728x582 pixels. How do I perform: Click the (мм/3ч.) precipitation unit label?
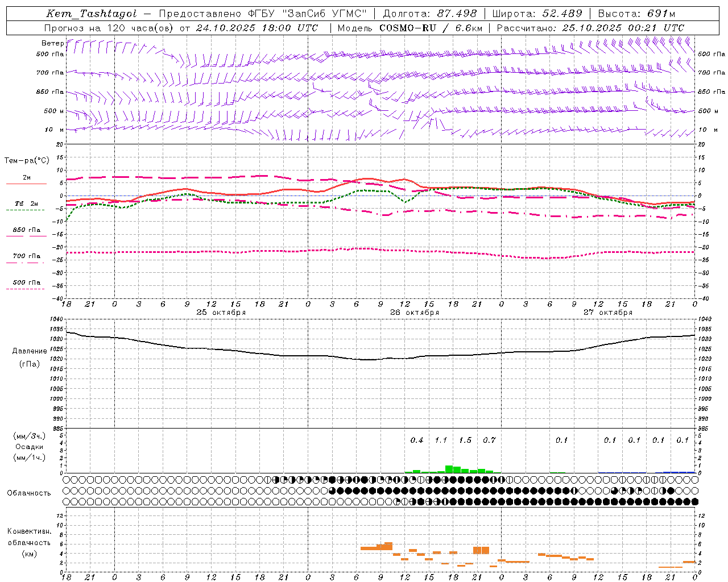pos(30,436)
